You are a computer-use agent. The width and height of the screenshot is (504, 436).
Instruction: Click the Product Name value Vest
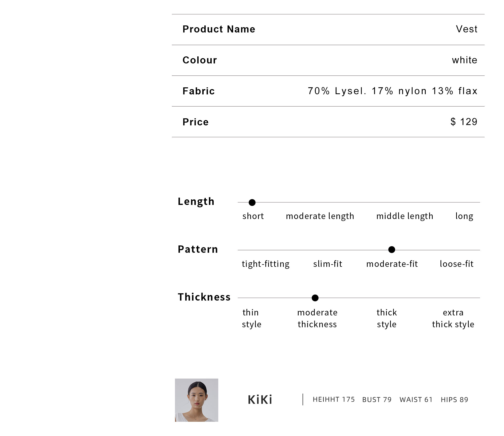click(x=467, y=29)
